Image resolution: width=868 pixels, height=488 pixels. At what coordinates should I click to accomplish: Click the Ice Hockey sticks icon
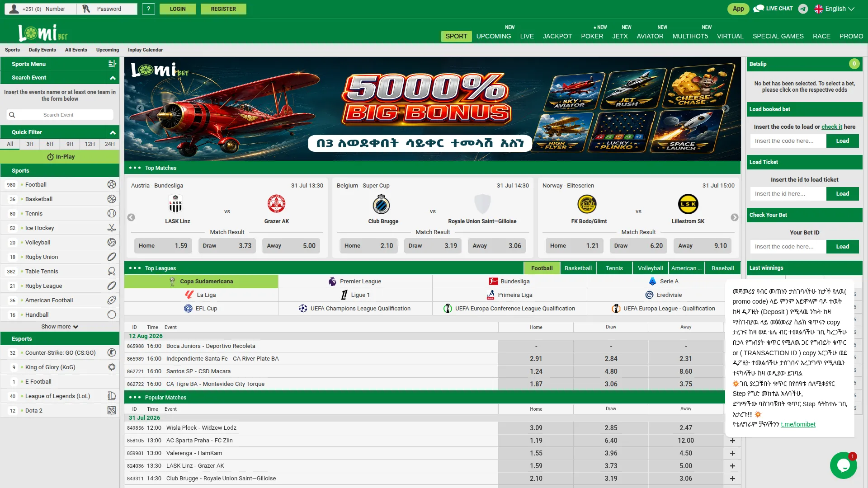click(x=112, y=228)
